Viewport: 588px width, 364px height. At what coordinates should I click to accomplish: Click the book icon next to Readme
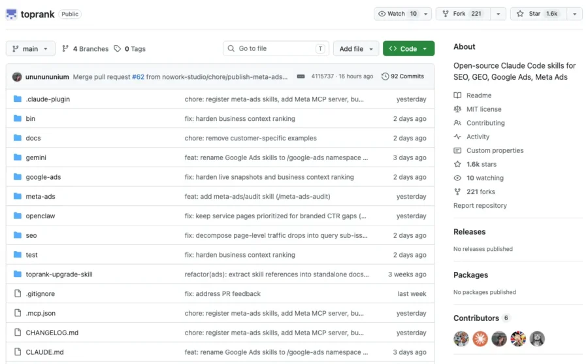(457, 95)
